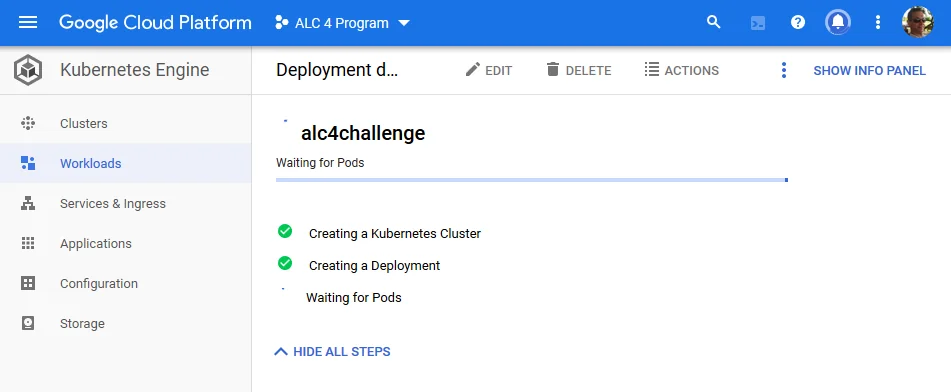Click the actions list icon

point(652,70)
